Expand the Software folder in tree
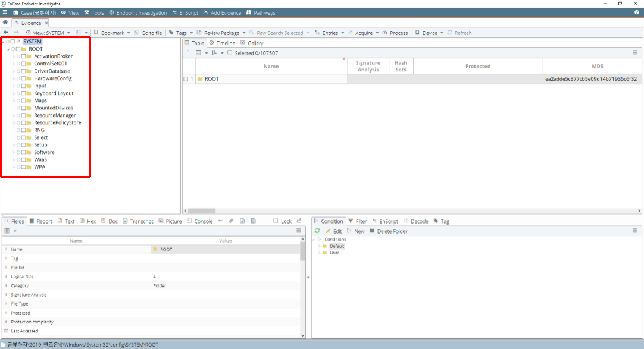This screenshot has width=644, height=349. [x=14, y=152]
